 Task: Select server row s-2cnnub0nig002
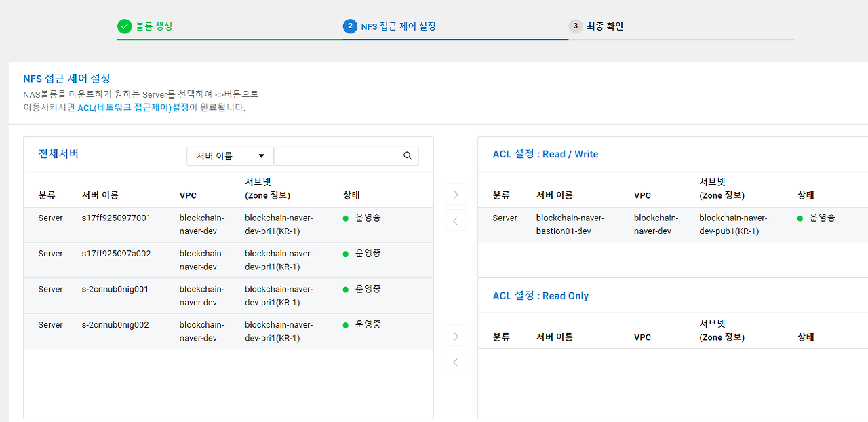229,331
